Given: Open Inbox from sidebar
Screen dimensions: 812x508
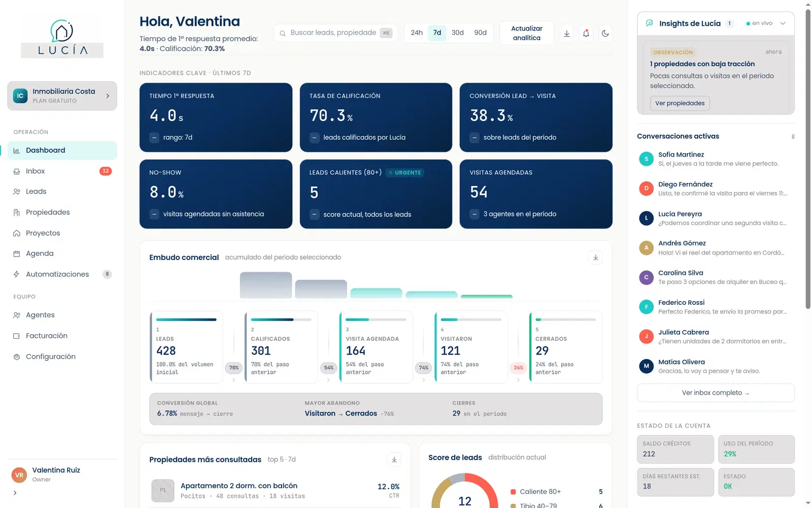Looking at the screenshot, I should pyautogui.click(x=62, y=171).
